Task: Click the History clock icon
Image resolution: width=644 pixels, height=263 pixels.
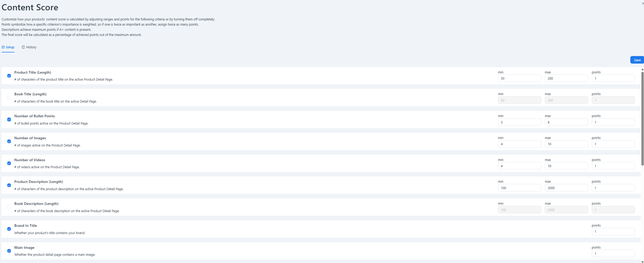Action: pos(23,47)
